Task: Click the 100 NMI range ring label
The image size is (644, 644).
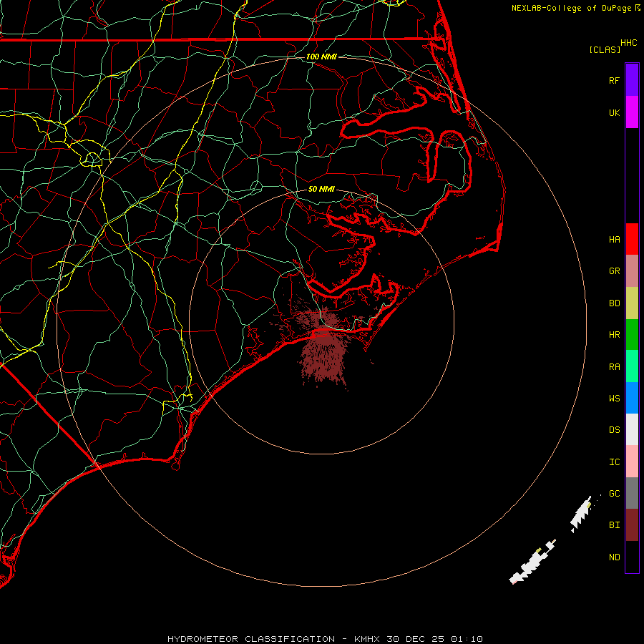Action: [321, 57]
